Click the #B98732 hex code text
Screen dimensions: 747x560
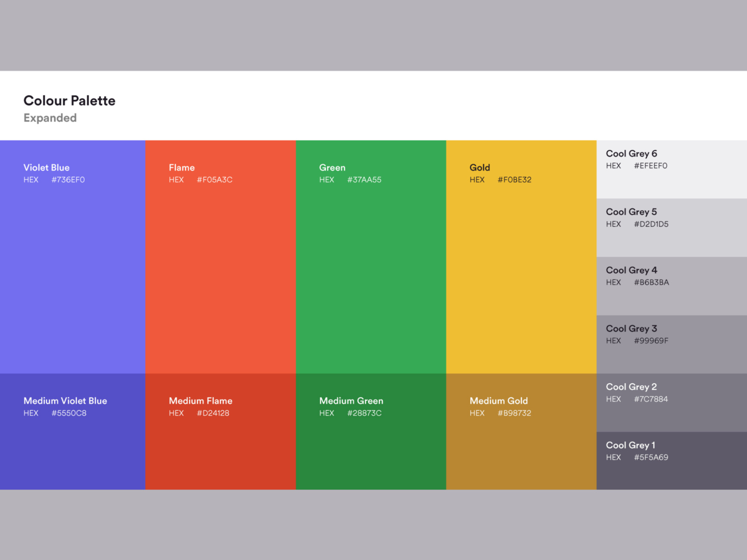(514, 413)
